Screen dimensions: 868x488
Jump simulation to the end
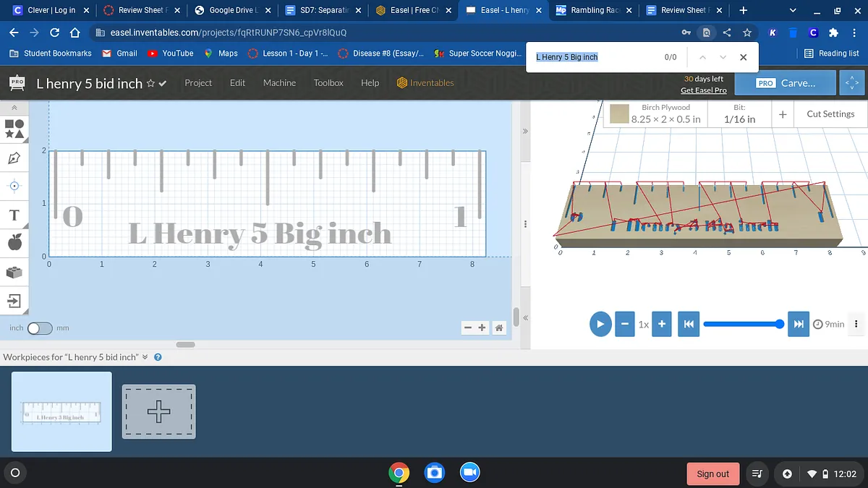[798, 324]
